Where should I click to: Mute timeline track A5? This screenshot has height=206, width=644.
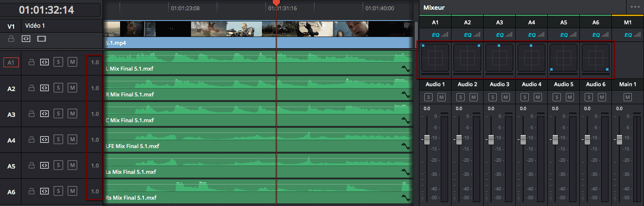click(x=72, y=166)
